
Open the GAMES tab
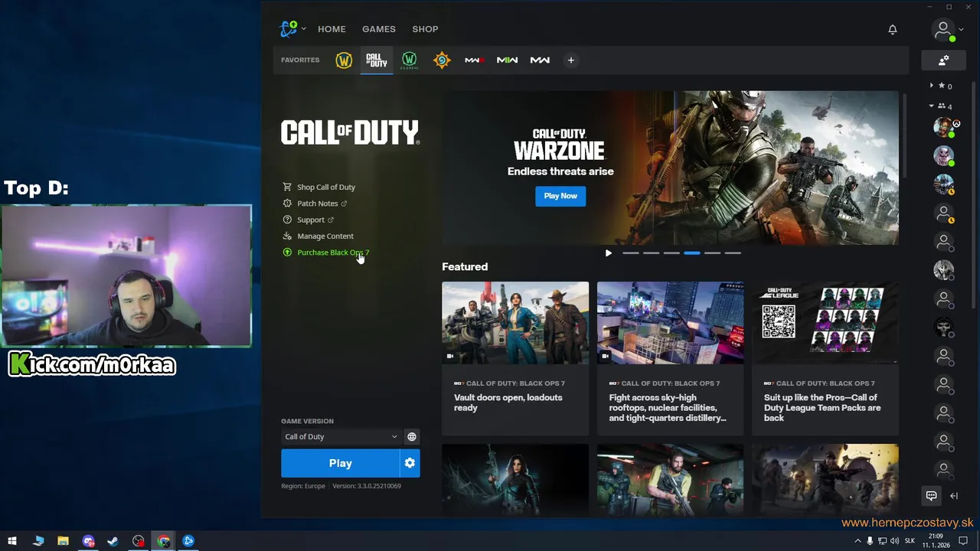pyautogui.click(x=379, y=29)
